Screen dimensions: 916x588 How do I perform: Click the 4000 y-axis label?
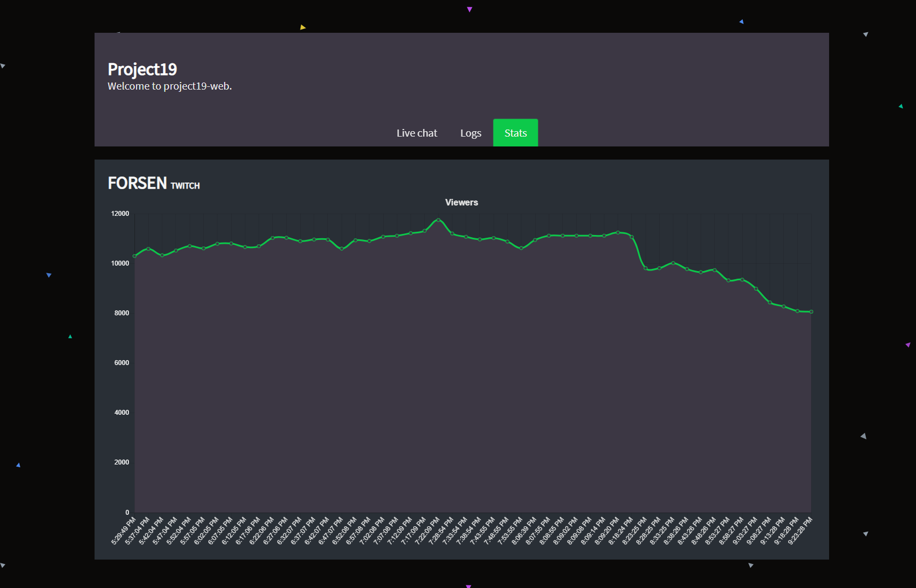tap(122, 413)
